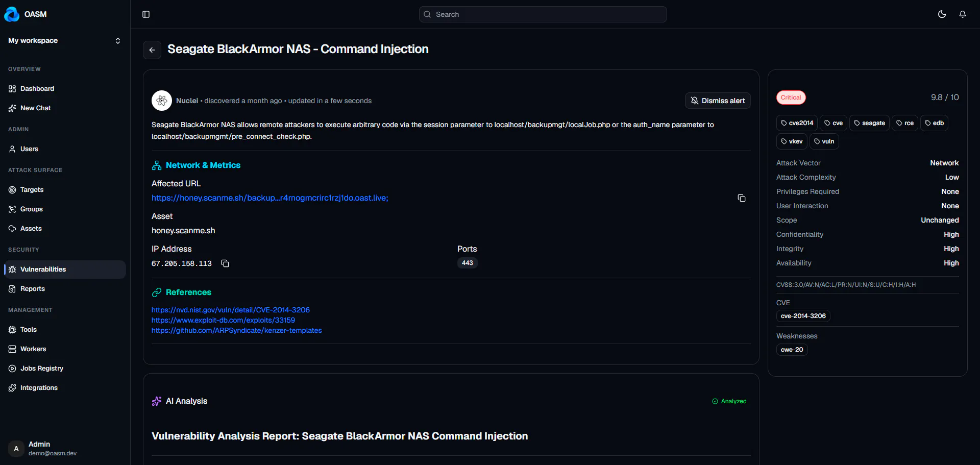Click the port 443 badge
The width and height of the screenshot is (980, 465).
(x=468, y=263)
